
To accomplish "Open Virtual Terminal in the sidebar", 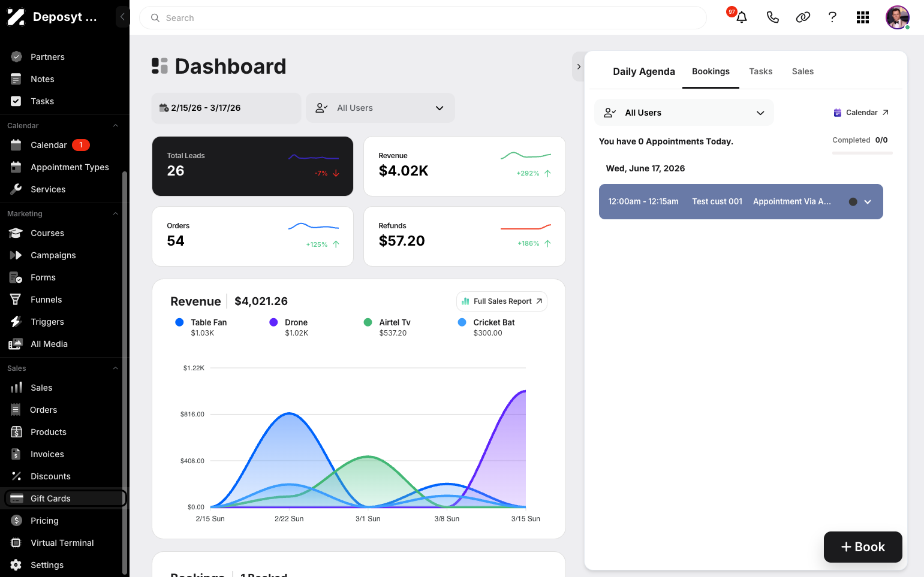I will pos(62,543).
